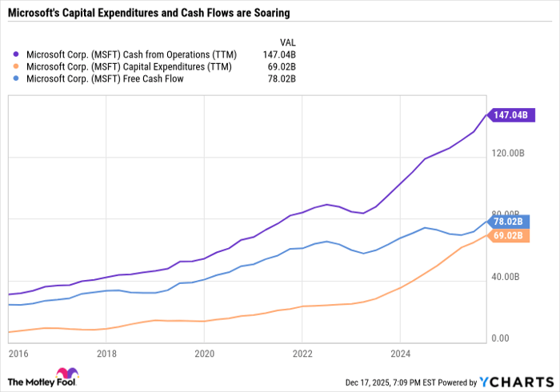Click the Motley Fool jester hat icon
This screenshot has width=560, height=392.
(66, 375)
